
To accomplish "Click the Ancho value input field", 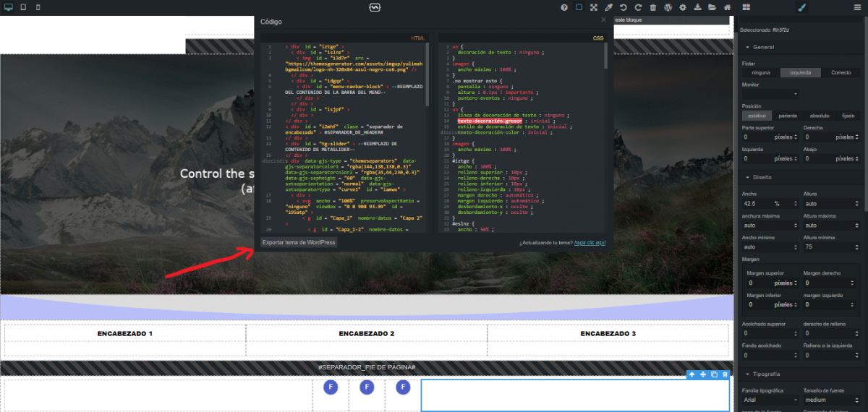I will point(756,204).
